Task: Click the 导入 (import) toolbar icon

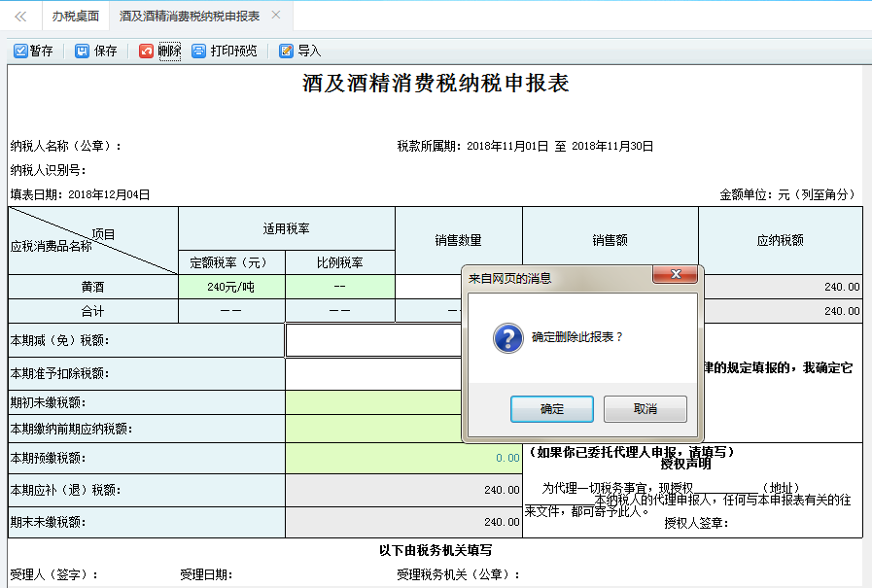Action: pos(296,50)
